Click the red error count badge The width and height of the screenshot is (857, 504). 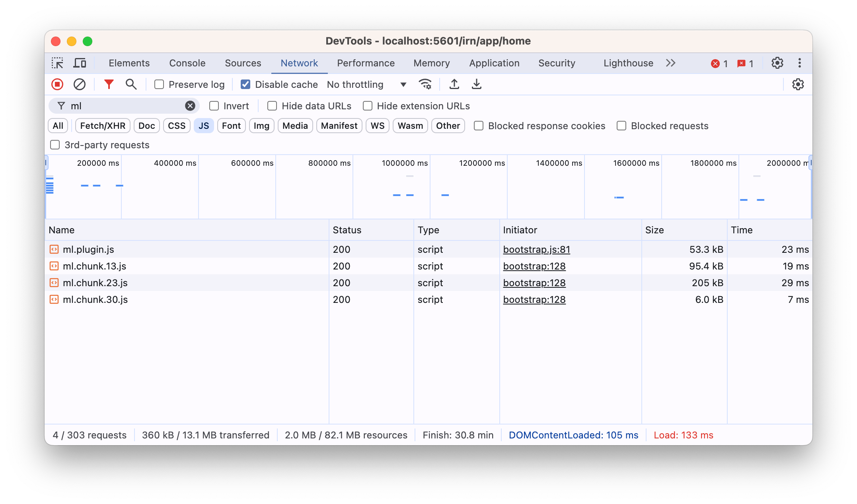point(719,64)
